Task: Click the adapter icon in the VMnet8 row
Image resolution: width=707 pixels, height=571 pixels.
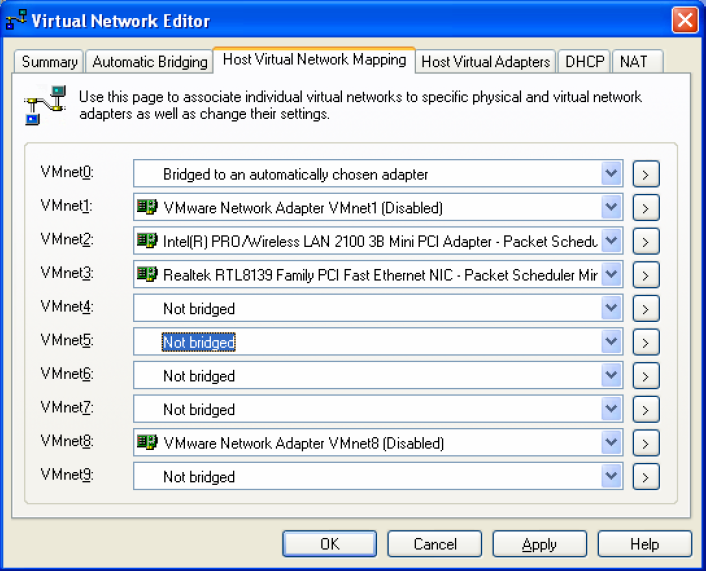Action: (147, 442)
